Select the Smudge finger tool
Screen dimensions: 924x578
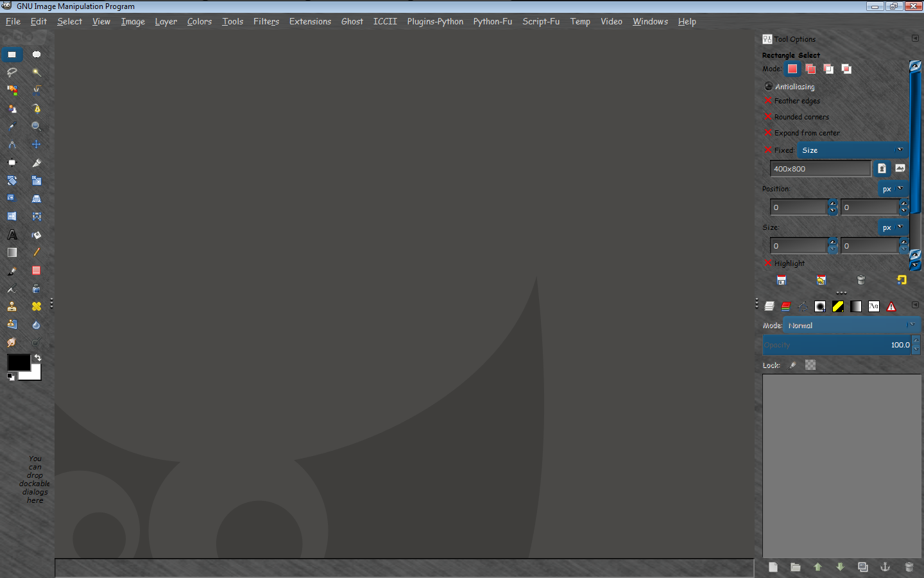click(x=12, y=342)
